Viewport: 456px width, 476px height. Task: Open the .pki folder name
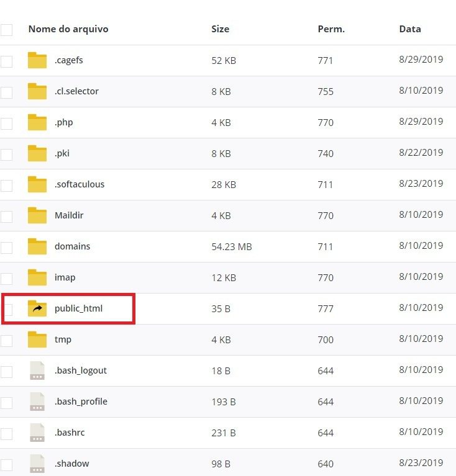click(62, 153)
